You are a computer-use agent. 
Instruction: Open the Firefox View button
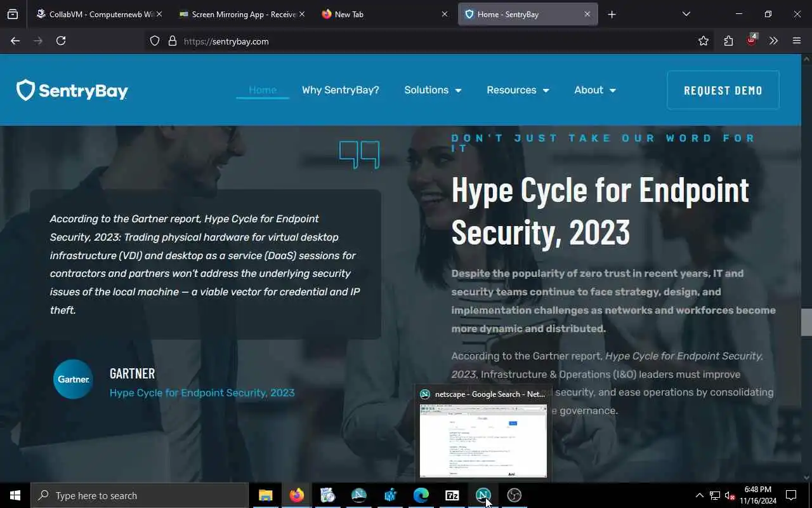pos(13,14)
